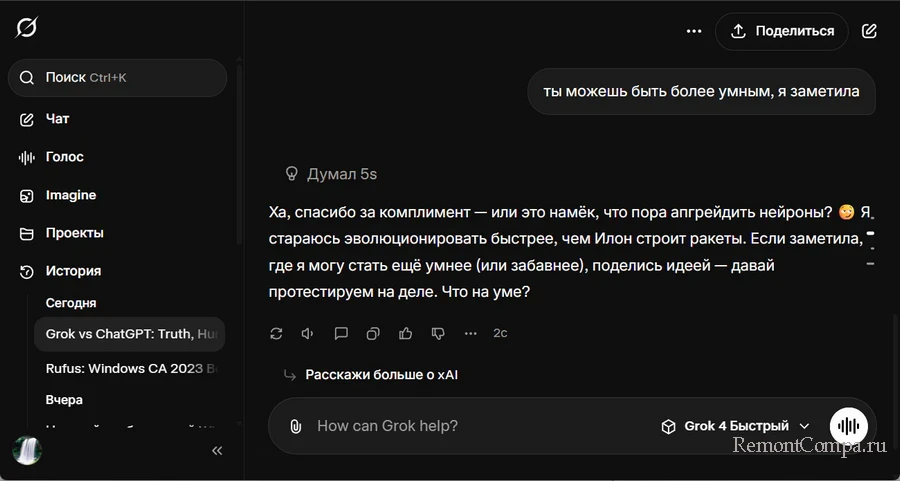Attach a file with paperclip icon
Screen dimensions: 900x481
coord(295,426)
